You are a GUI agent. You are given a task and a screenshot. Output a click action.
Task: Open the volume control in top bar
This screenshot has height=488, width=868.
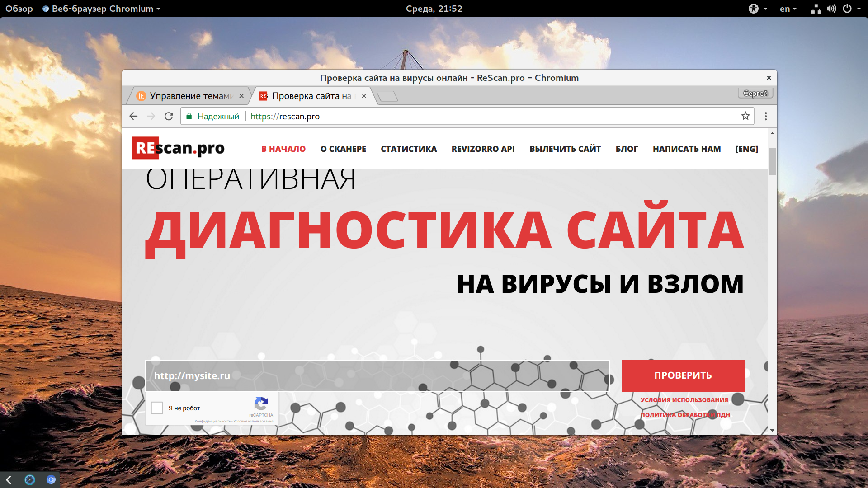coord(831,9)
